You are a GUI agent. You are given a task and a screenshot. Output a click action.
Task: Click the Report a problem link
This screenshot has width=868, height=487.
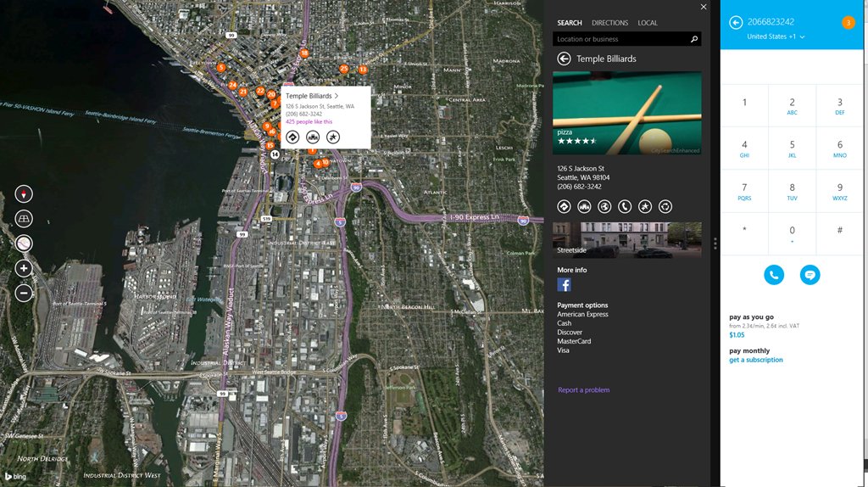click(583, 390)
